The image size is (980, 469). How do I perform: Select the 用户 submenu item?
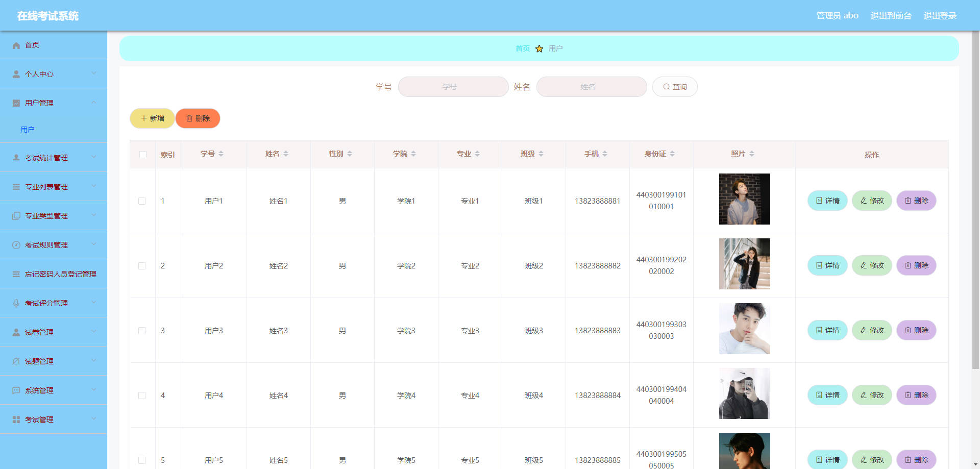coord(54,130)
